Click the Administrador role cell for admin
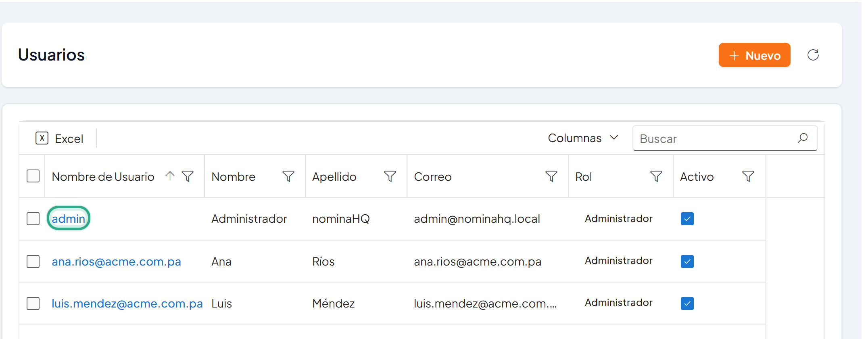This screenshot has width=868, height=339. point(618,218)
